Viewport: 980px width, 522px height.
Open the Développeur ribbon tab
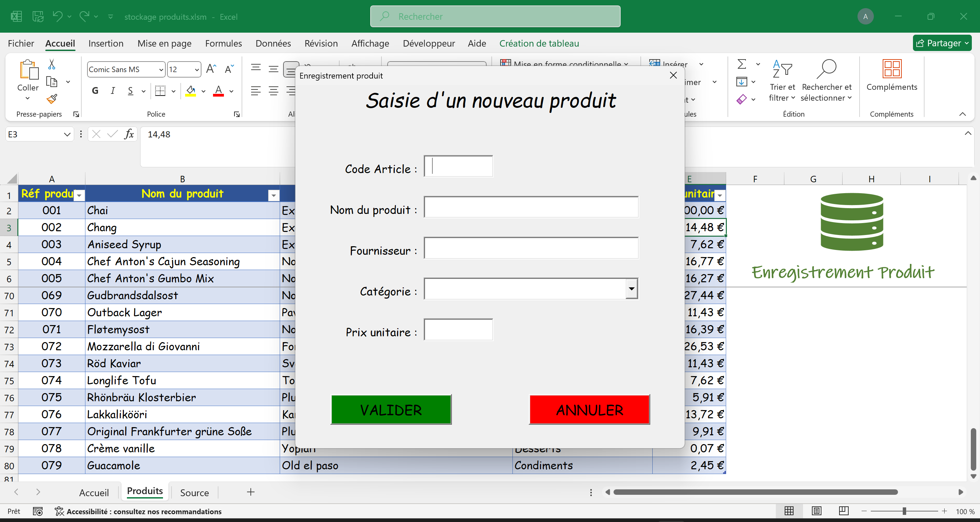[x=428, y=43]
